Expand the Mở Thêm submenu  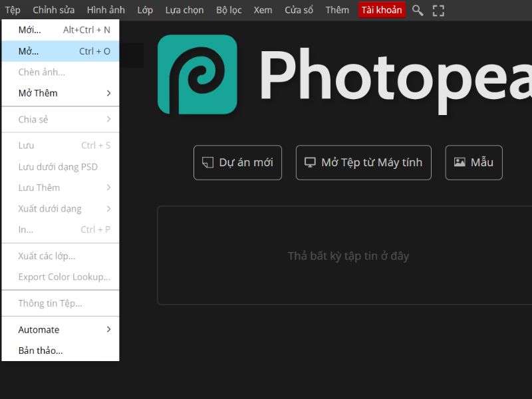61,93
